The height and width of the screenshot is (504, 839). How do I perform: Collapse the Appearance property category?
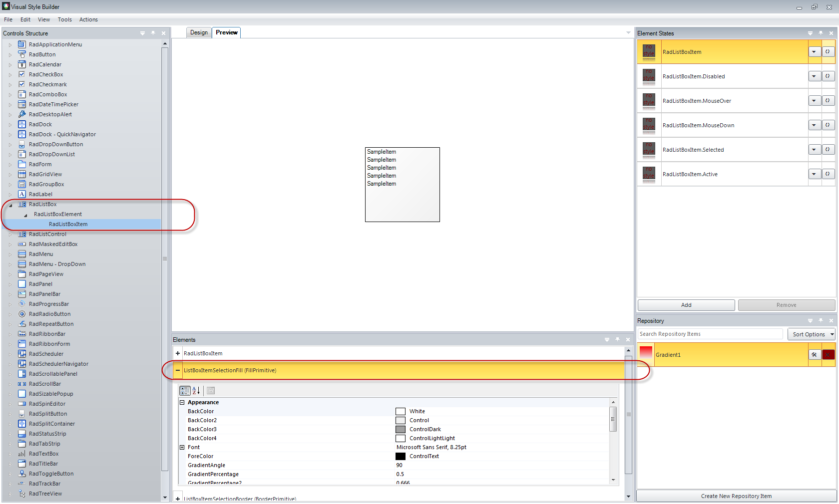pyautogui.click(x=182, y=402)
